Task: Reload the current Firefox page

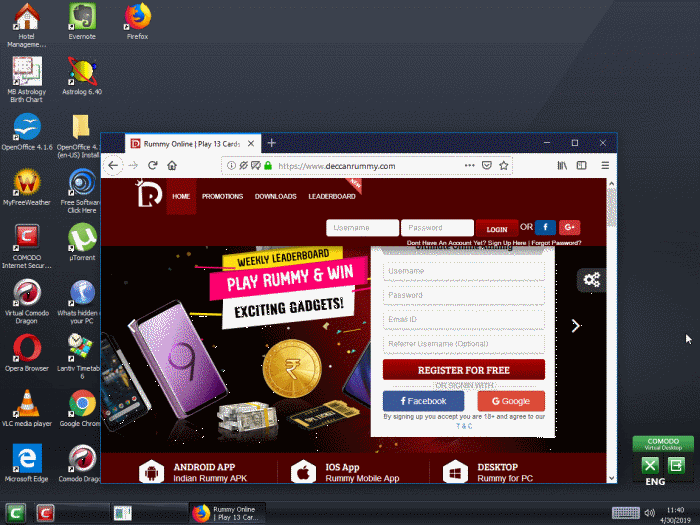Action: [153, 166]
